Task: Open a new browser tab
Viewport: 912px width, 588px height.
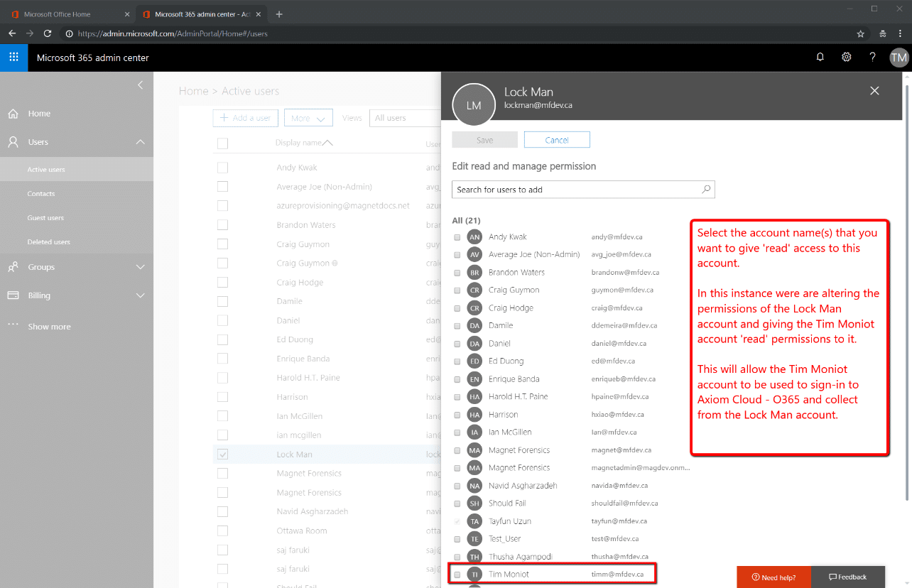Action: [279, 13]
